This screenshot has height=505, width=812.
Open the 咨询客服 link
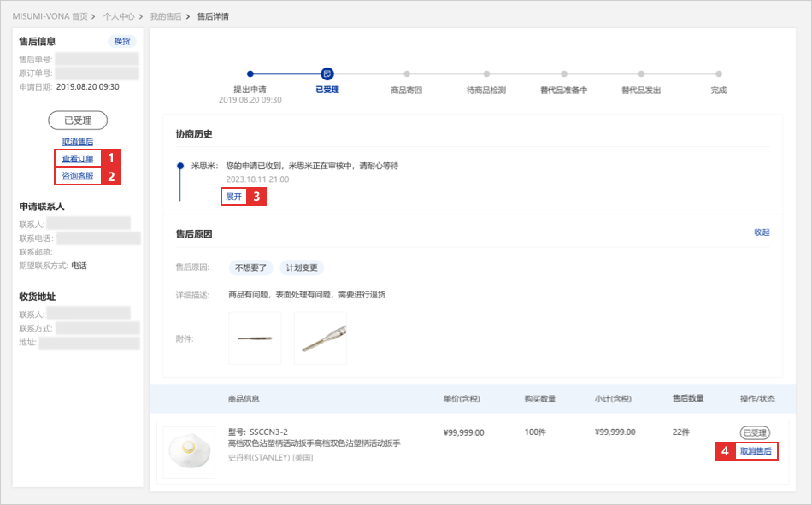pos(78,176)
